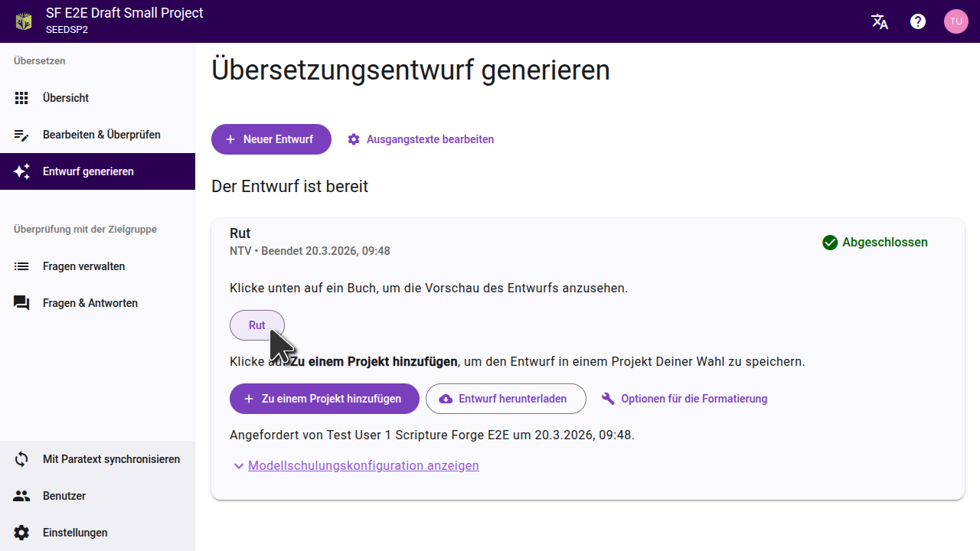Click chevron next to Modellschulungskonfiguration
The height and width of the screenshot is (551, 980).
point(239,466)
